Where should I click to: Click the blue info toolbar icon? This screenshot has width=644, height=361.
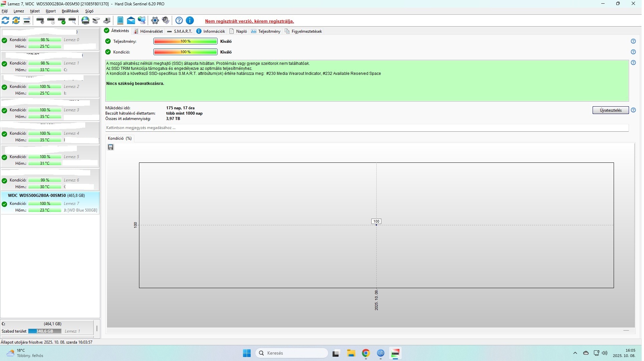pyautogui.click(x=190, y=21)
